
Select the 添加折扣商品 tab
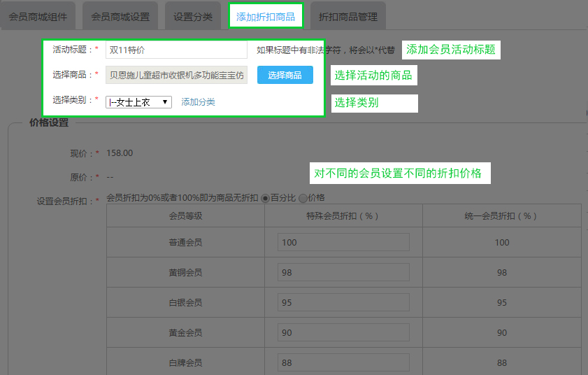coord(266,16)
